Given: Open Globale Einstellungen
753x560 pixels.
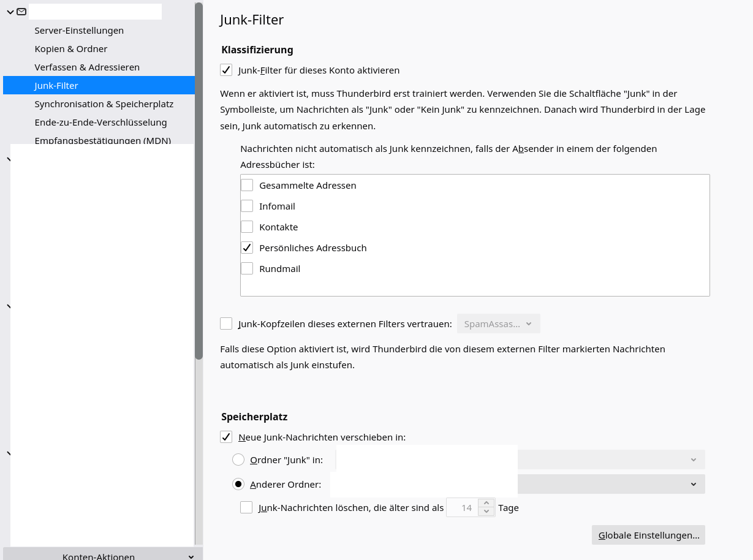Looking at the screenshot, I should (x=648, y=535).
